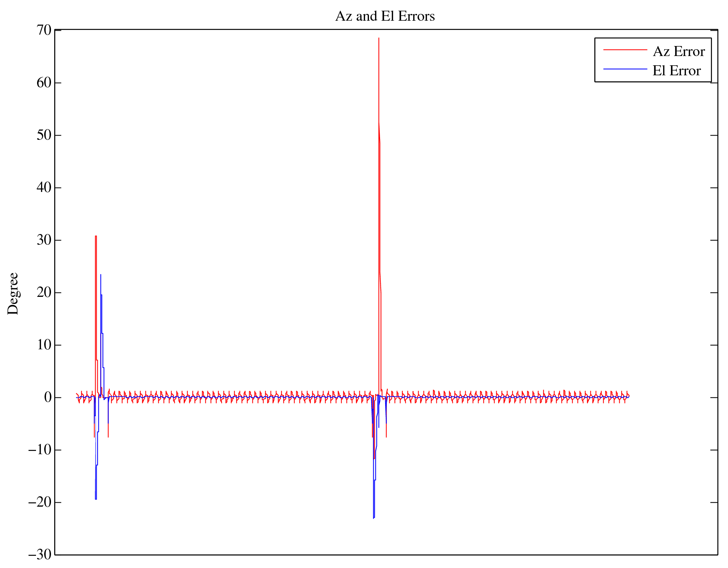Click the −20 tick label on y-axis

[x=40, y=502]
